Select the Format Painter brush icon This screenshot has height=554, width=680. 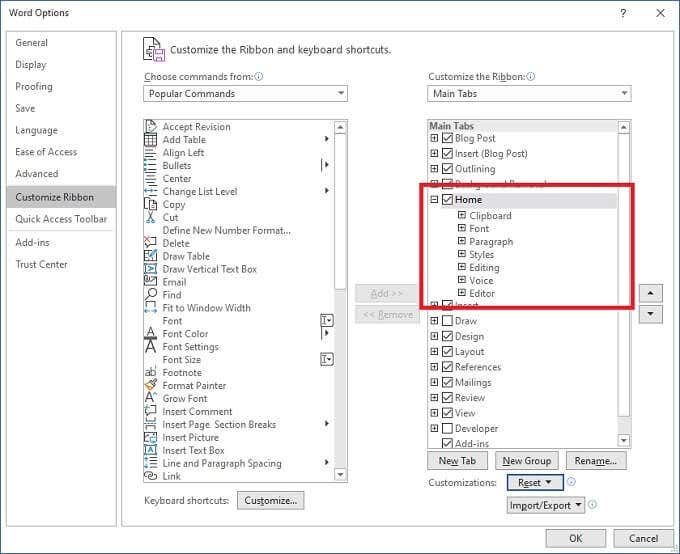150,385
